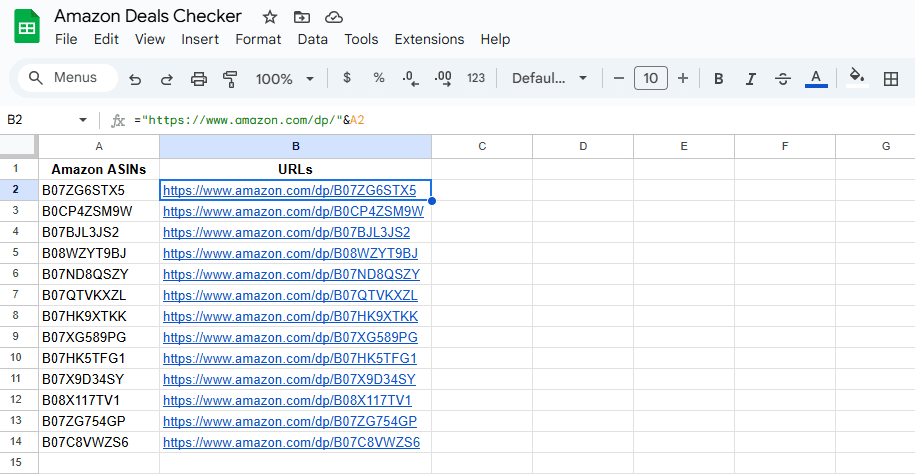The height and width of the screenshot is (474, 915).
Task: Open the zoom 100% dropdown
Action: pos(284,78)
